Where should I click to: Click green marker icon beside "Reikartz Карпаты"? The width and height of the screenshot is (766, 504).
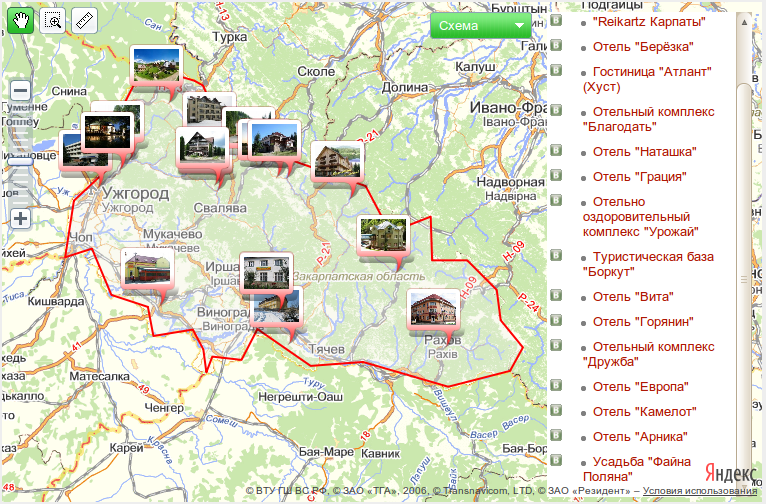click(556, 20)
